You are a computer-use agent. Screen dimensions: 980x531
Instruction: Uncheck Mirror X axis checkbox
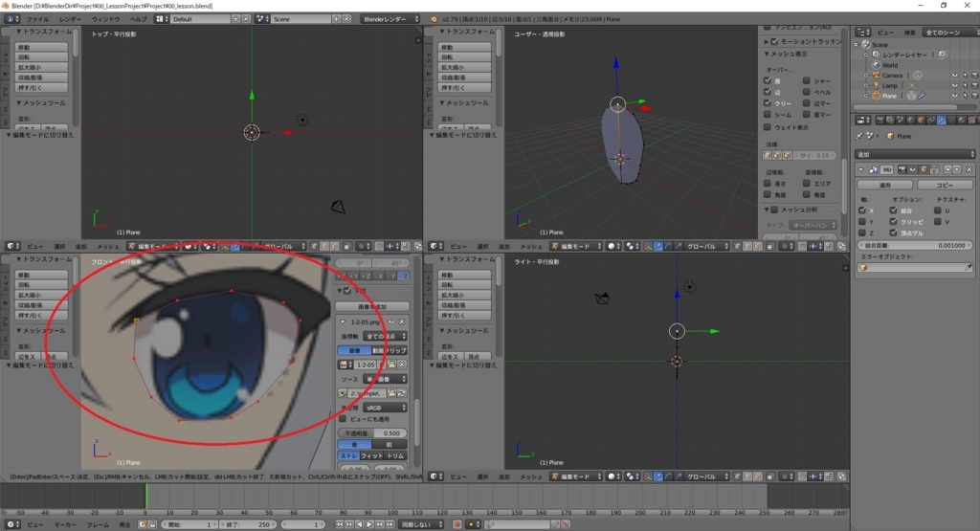(x=862, y=210)
